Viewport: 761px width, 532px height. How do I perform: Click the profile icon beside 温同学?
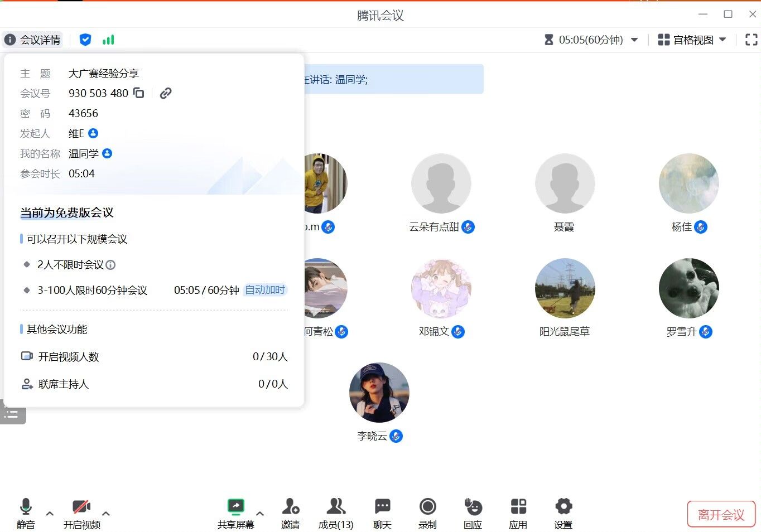click(107, 153)
